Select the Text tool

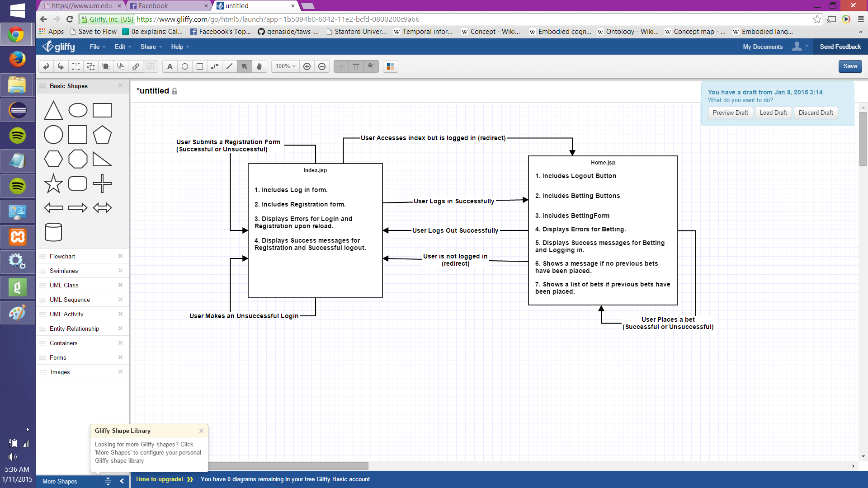coord(170,66)
